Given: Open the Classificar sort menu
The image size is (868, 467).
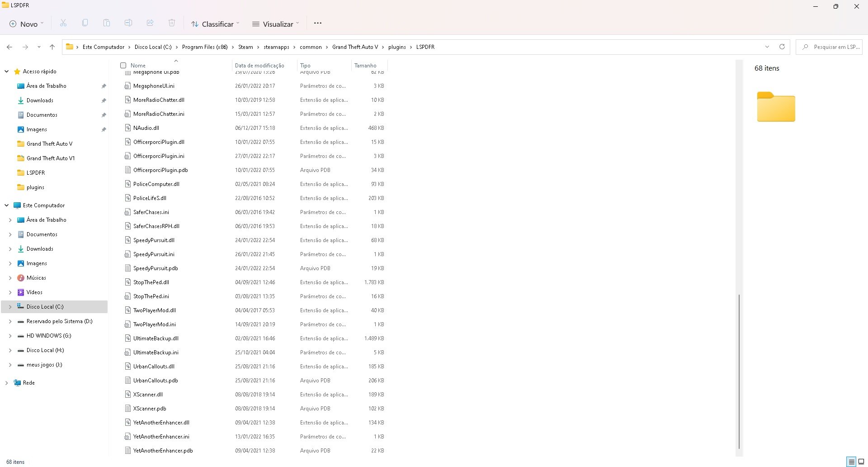Looking at the screenshot, I should coord(215,24).
